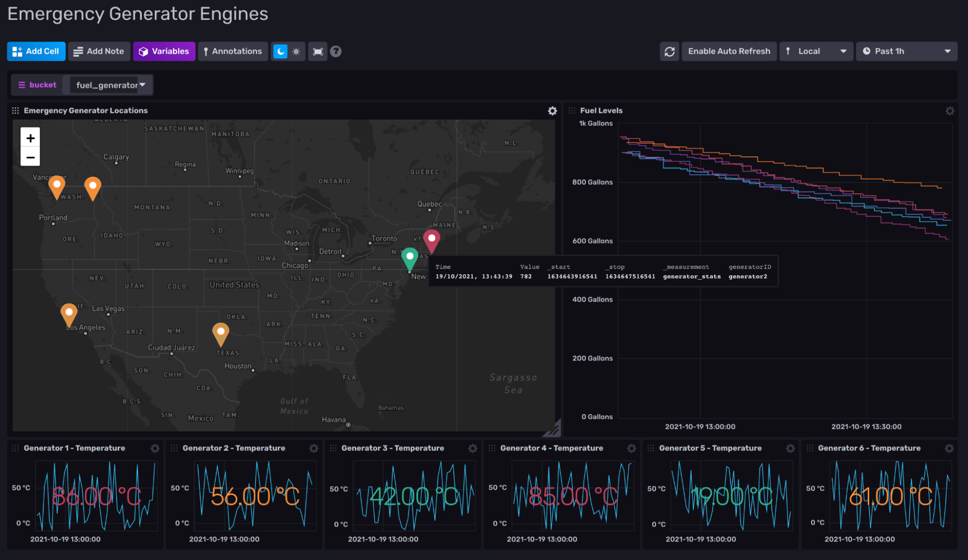Image resolution: width=968 pixels, height=560 pixels.
Task: Open settings gear on Generator 3 Temperature
Action: pyautogui.click(x=472, y=448)
